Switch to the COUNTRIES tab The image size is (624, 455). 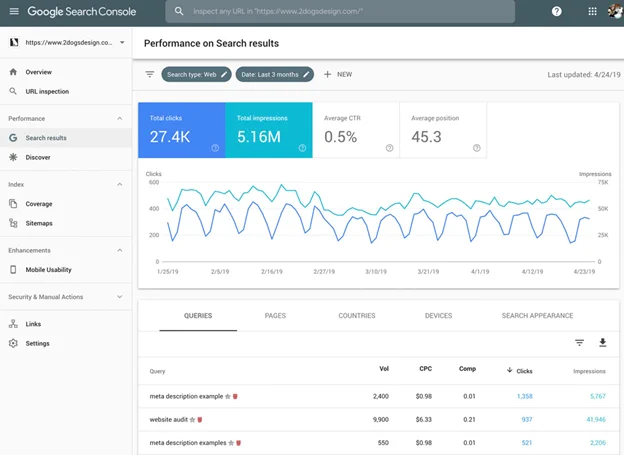[357, 316]
